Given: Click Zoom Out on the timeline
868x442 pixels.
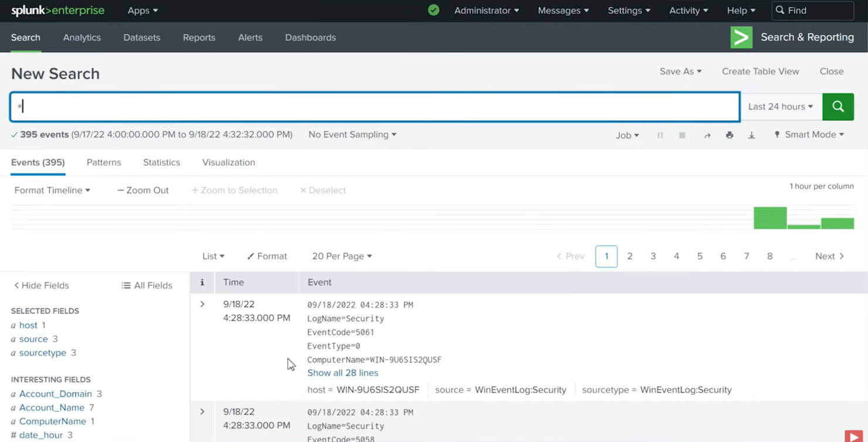Looking at the screenshot, I should tap(143, 190).
